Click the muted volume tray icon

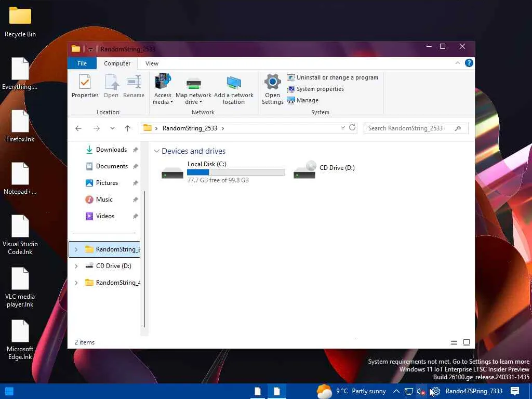click(x=421, y=391)
